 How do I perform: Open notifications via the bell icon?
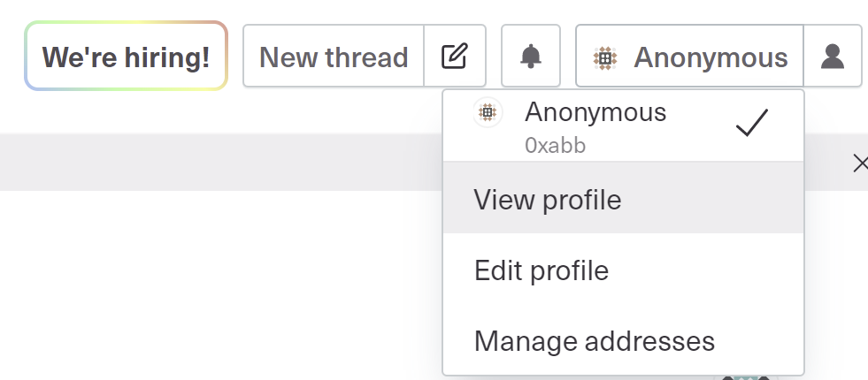pos(531,57)
